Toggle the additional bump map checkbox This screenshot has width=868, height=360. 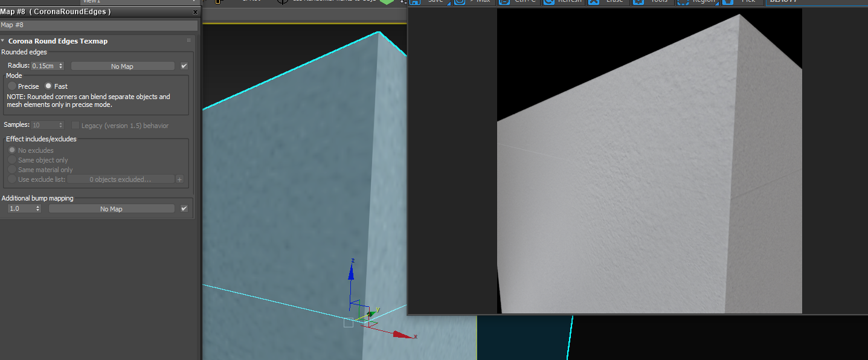pyautogui.click(x=184, y=208)
